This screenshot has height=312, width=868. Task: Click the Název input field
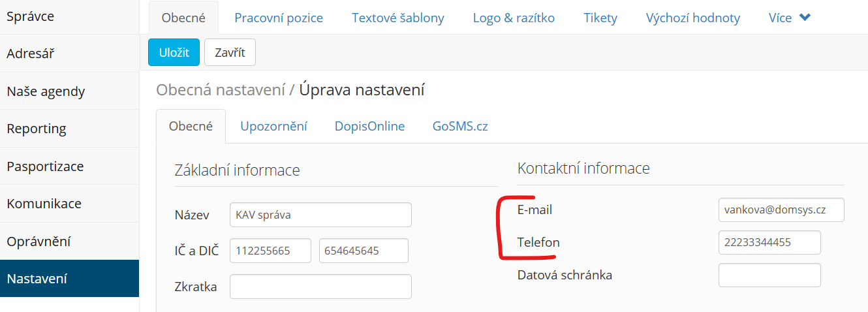(x=320, y=215)
